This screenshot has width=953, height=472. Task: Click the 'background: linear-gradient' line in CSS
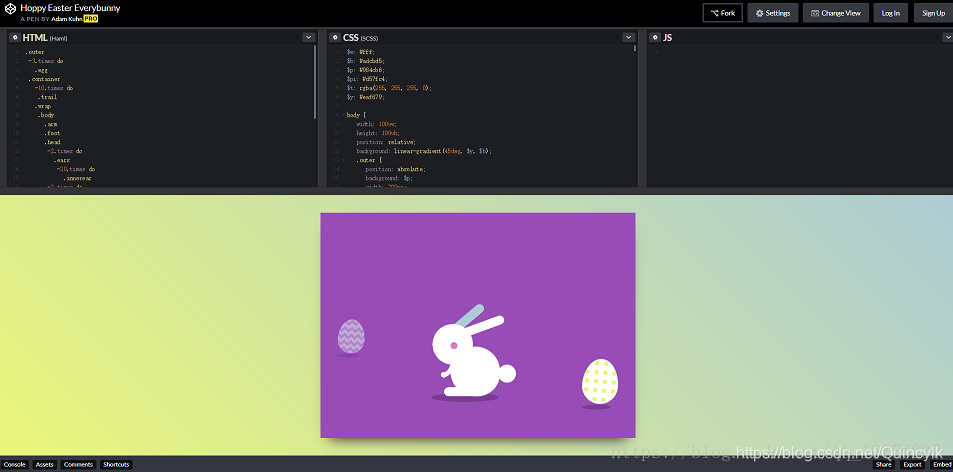[x=424, y=151]
